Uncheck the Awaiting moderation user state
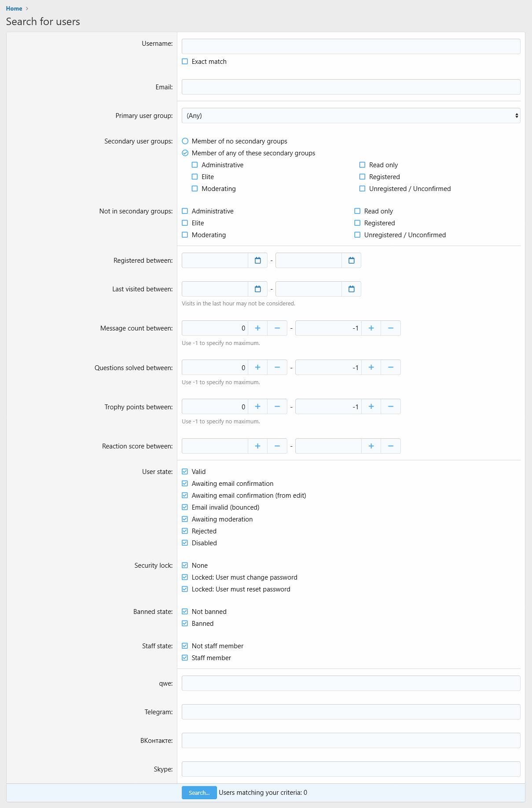The width and height of the screenshot is (532, 808). pyautogui.click(x=185, y=519)
